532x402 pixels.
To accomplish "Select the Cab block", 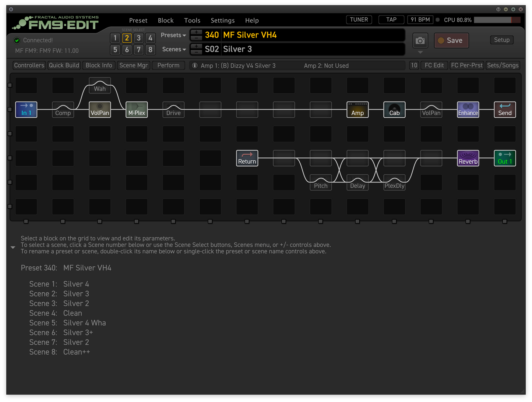I will pyautogui.click(x=394, y=110).
